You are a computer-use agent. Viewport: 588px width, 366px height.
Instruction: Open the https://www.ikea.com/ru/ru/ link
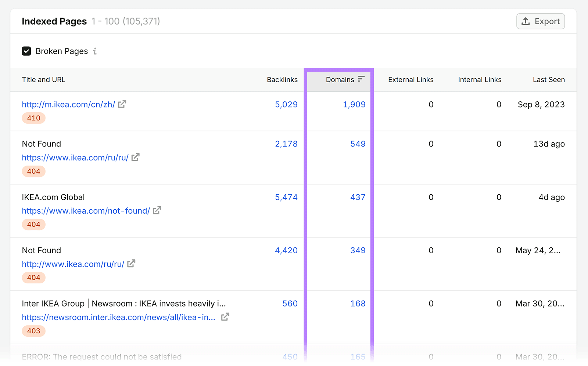[75, 158]
